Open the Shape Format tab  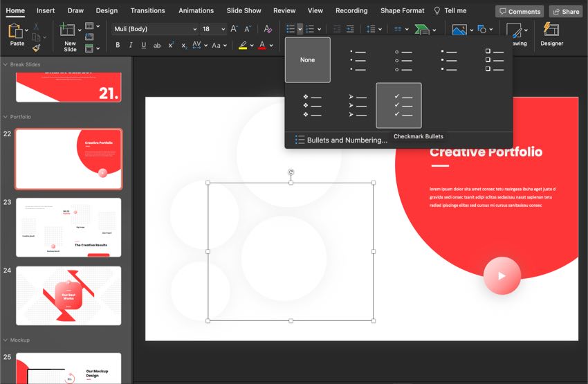coord(402,11)
